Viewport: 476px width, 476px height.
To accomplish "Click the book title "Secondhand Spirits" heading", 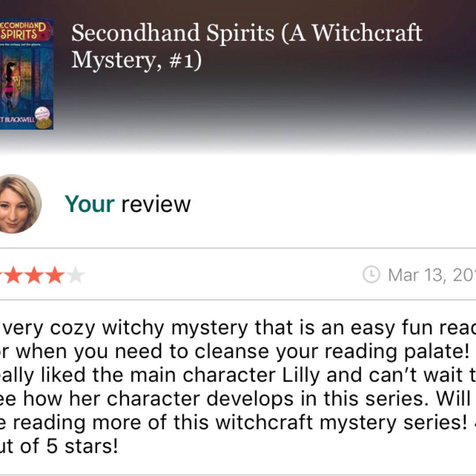I will pyautogui.click(x=173, y=33).
